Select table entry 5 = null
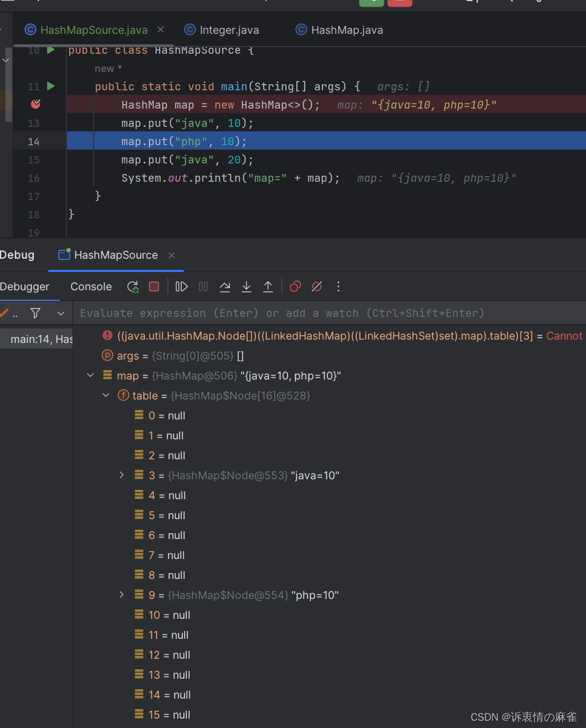 coord(330,515)
